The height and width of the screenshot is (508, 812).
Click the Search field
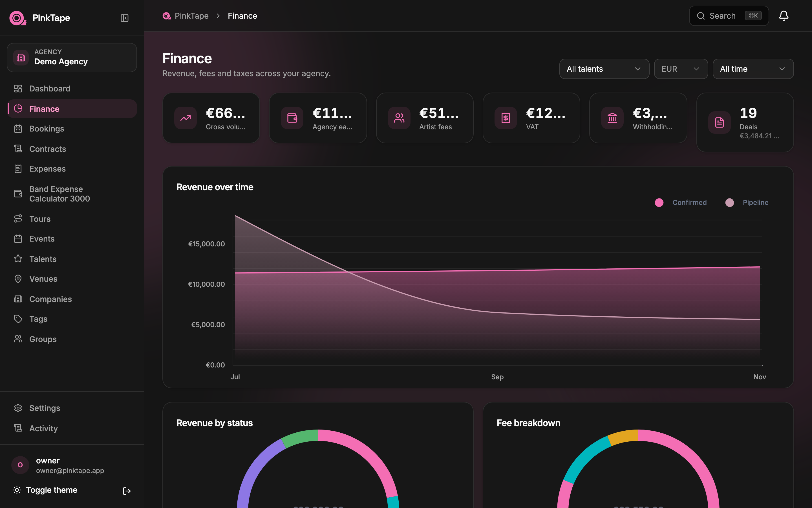[729, 16]
